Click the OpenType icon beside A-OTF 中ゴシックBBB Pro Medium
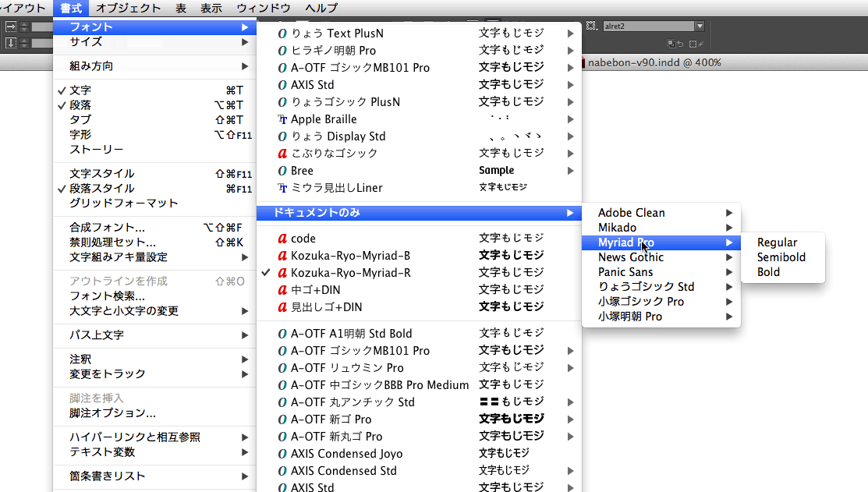This screenshot has width=868, height=492. [x=282, y=385]
